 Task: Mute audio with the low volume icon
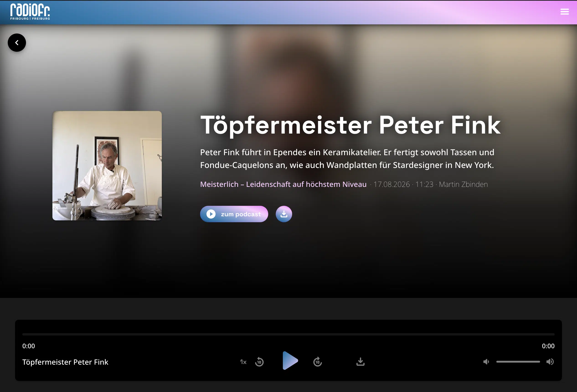coord(486,362)
